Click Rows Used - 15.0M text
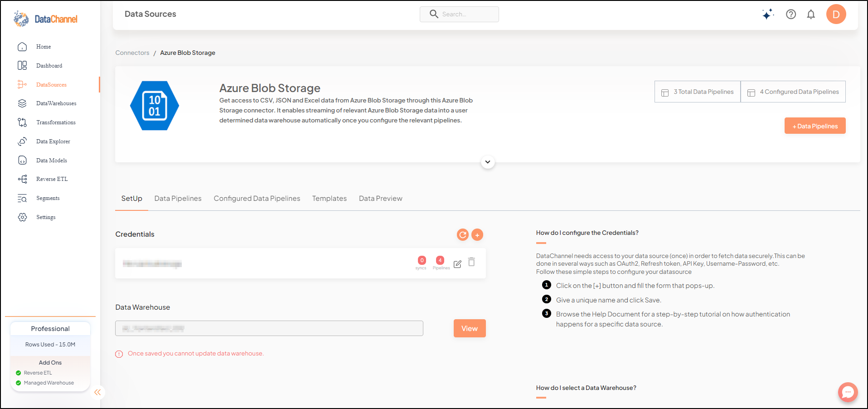 pos(50,345)
